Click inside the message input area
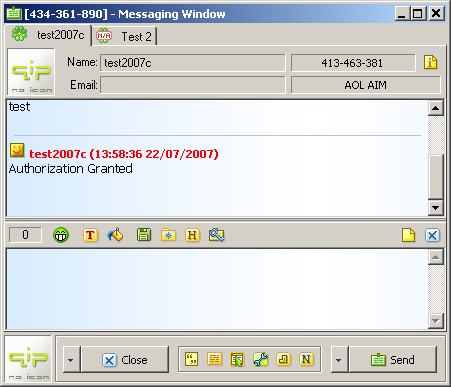This screenshot has height=387, width=451. point(217,289)
